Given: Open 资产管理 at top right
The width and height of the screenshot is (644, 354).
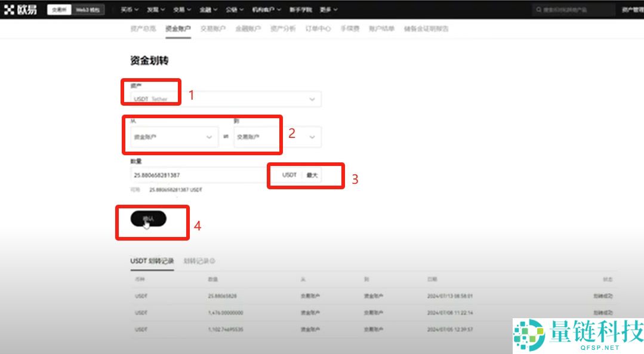Looking at the screenshot, I should (x=630, y=9).
